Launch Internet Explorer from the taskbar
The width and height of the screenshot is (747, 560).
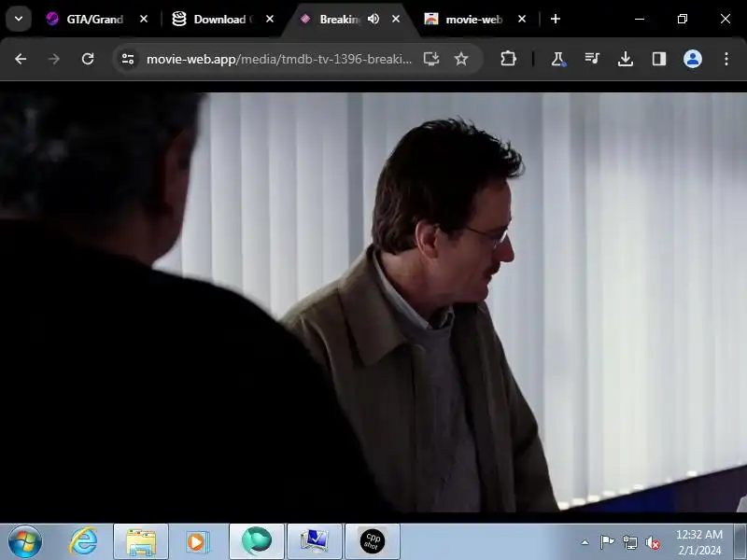[83, 541]
